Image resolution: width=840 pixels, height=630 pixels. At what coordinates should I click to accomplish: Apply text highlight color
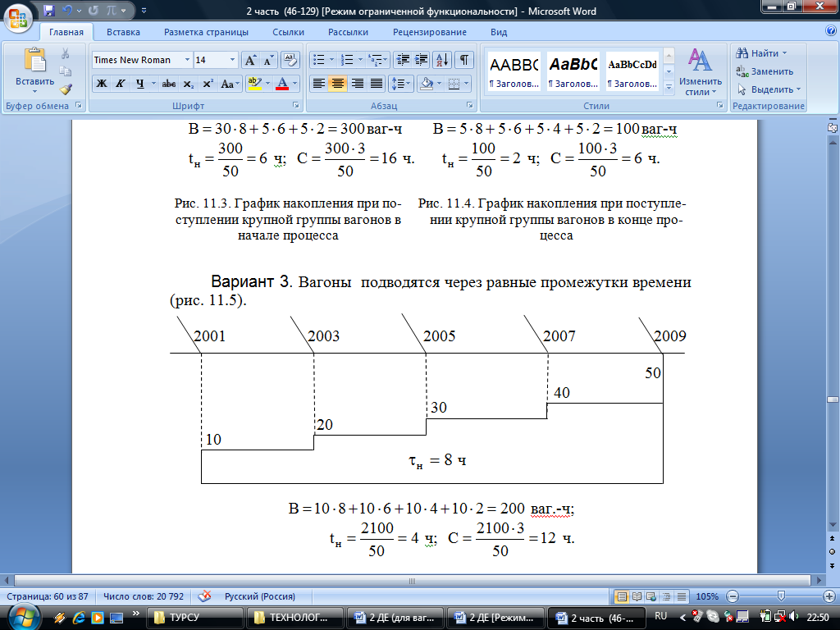pos(254,84)
